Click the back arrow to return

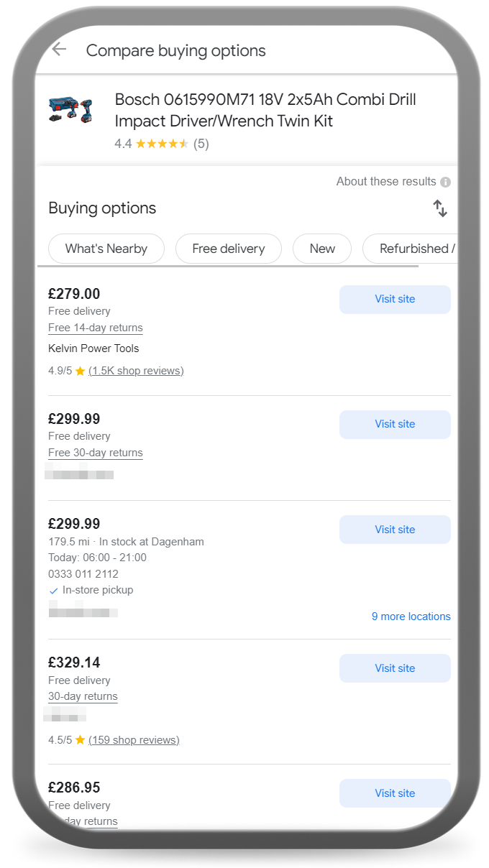tap(58, 49)
